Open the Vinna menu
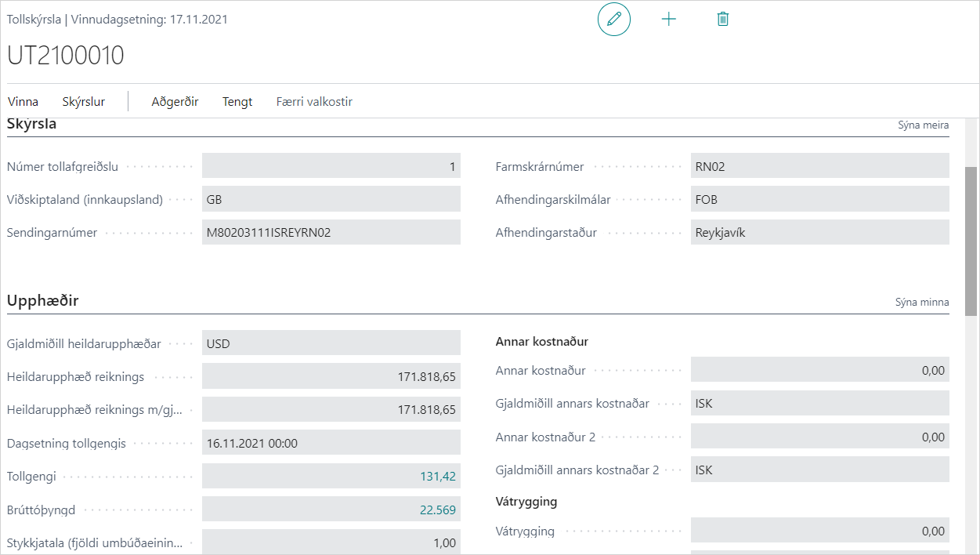The width and height of the screenshot is (980, 555). 23,102
